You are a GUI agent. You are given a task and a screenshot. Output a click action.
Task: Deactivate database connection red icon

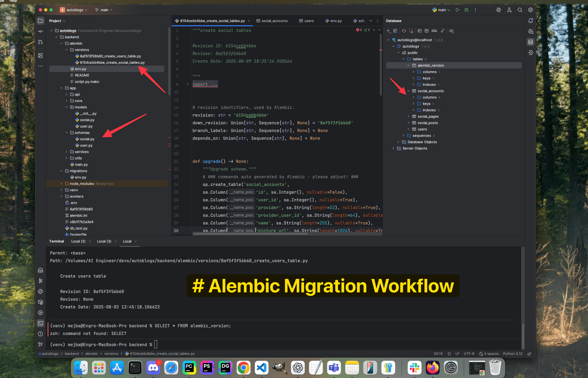(x=411, y=31)
